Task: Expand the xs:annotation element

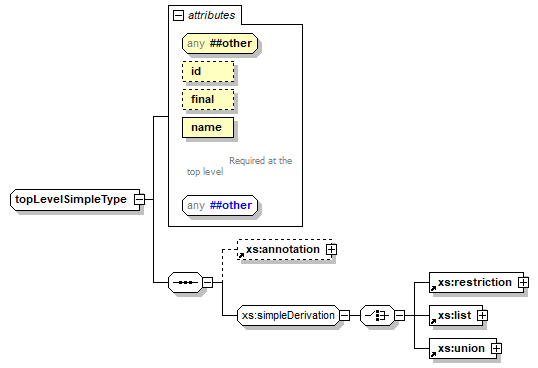Action: [331, 249]
